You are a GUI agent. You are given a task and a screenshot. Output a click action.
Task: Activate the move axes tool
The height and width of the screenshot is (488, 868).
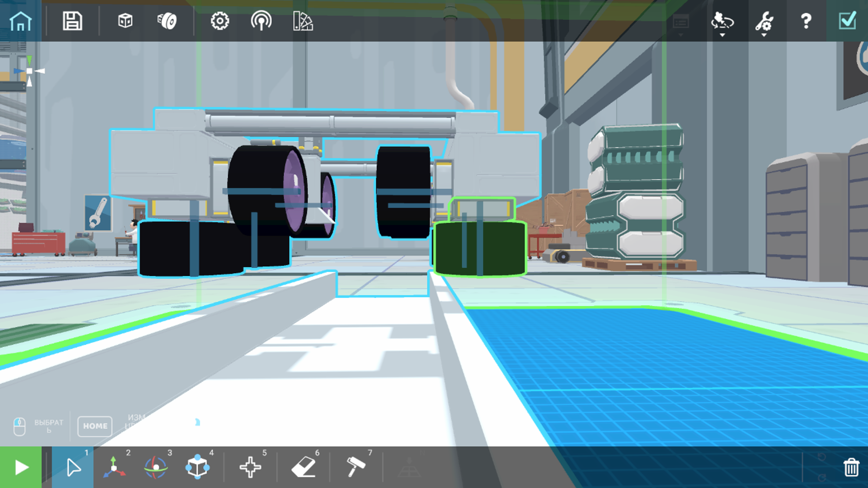click(x=114, y=467)
